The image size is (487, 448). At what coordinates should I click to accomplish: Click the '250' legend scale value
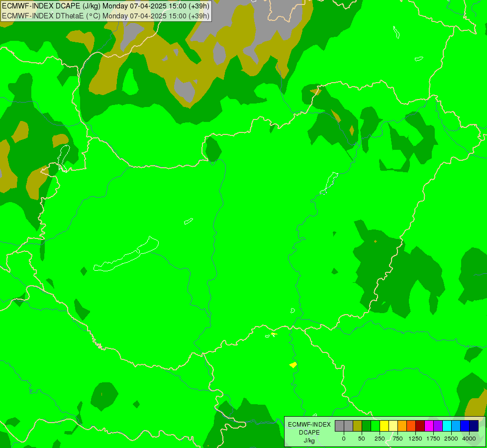coord(380,439)
